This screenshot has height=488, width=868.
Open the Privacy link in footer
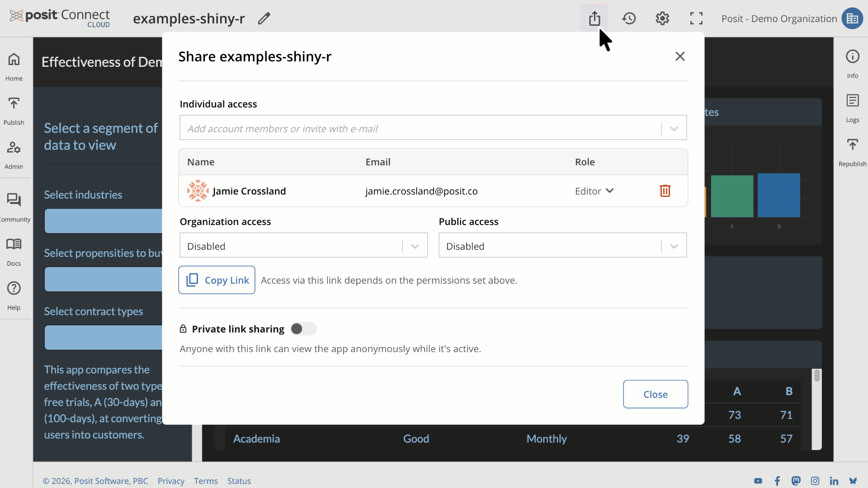tap(171, 481)
